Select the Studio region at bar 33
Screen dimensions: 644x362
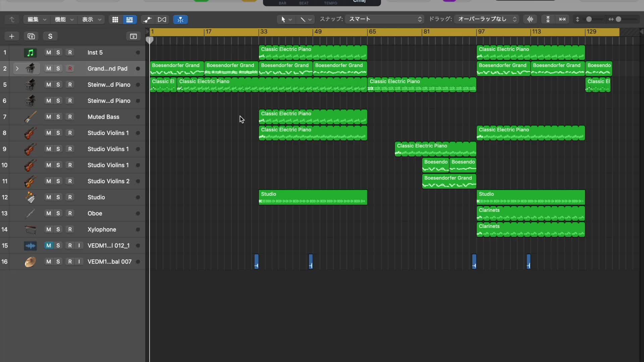pos(313,197)
